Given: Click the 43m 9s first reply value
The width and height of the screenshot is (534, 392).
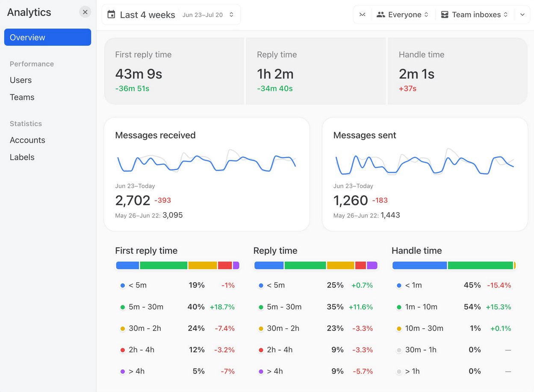Looking at the screenshot, I should point(139,74).
